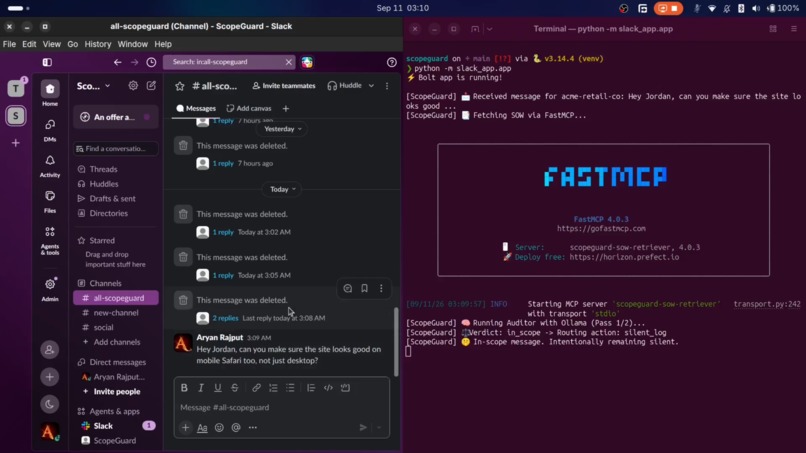This screenshot has height=453, width=806.
Task: Open Slack help question icon
Action: [x=392, y=62]
